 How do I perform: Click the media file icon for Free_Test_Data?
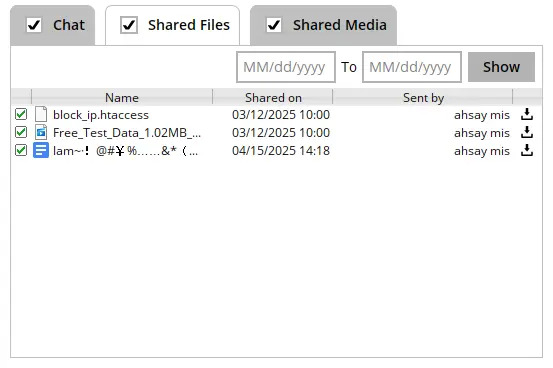(x=41, y=132)
